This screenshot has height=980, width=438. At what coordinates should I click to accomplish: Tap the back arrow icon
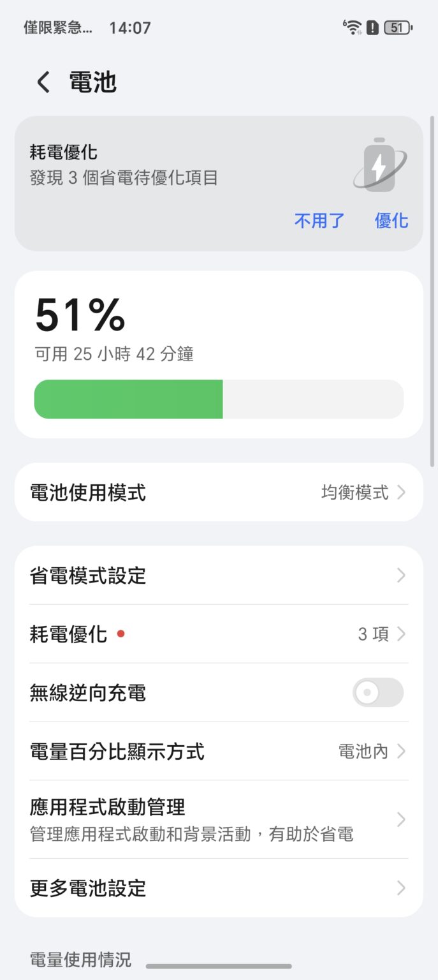coord(43,82)
